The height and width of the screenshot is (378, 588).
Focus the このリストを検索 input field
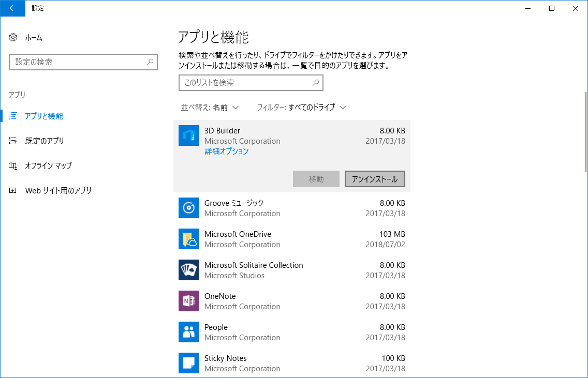click(251, 83)
